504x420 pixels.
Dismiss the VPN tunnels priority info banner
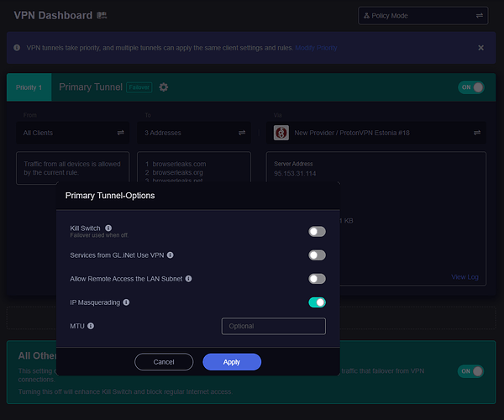pos(480,48)
